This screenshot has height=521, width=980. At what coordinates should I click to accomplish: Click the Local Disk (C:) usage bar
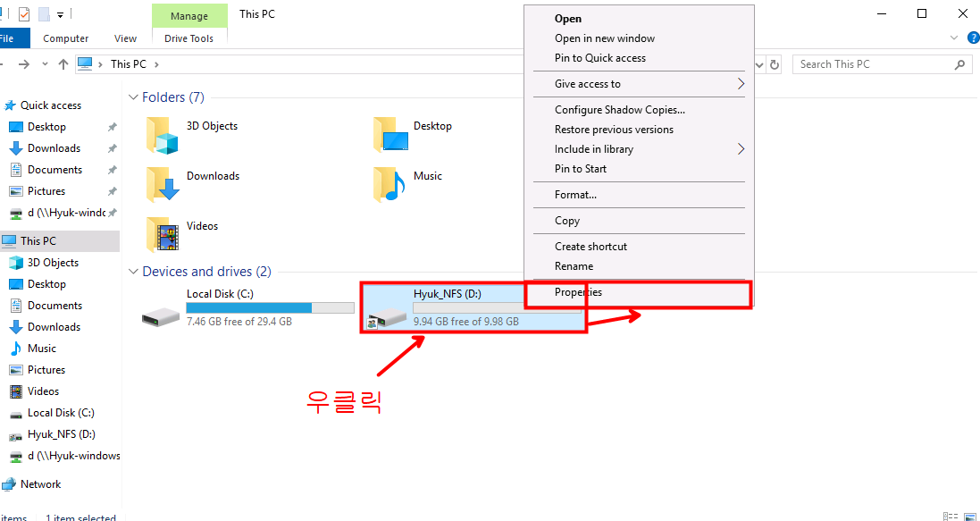270,307
